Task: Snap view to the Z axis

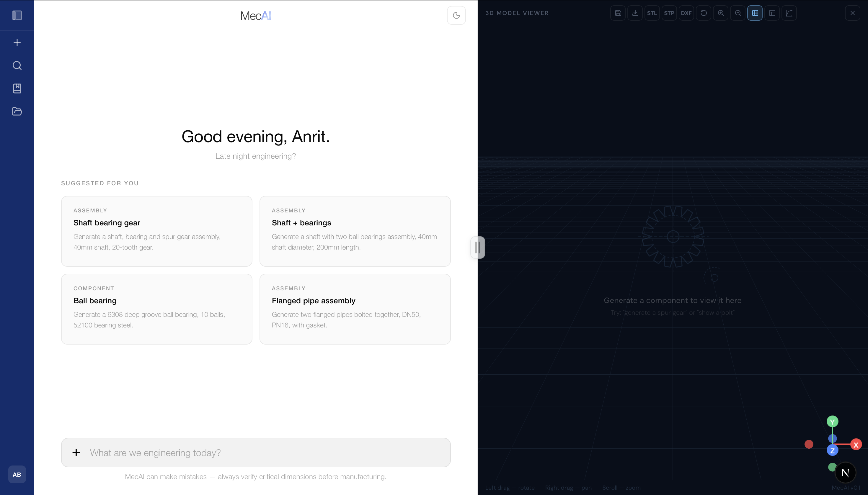Action: point(832,450)
